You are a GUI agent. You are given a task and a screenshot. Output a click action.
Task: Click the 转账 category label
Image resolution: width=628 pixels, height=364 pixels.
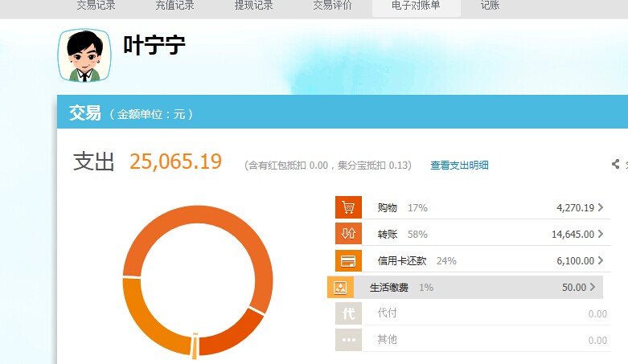pos(388,235)
